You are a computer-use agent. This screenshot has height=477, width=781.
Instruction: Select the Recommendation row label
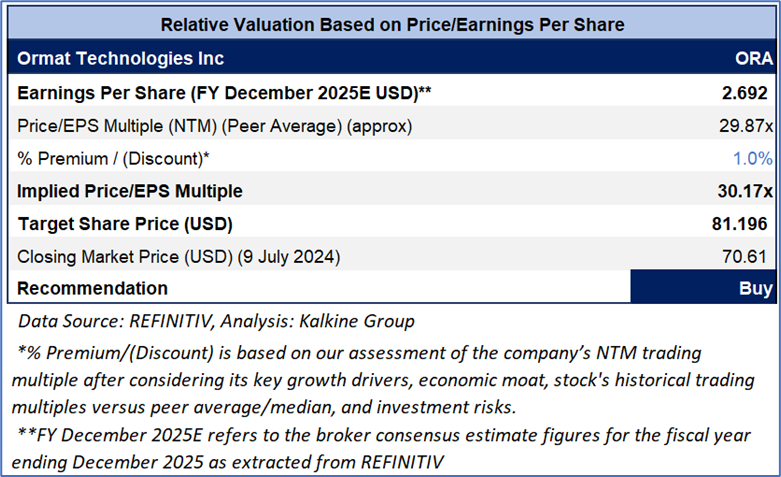92,288
